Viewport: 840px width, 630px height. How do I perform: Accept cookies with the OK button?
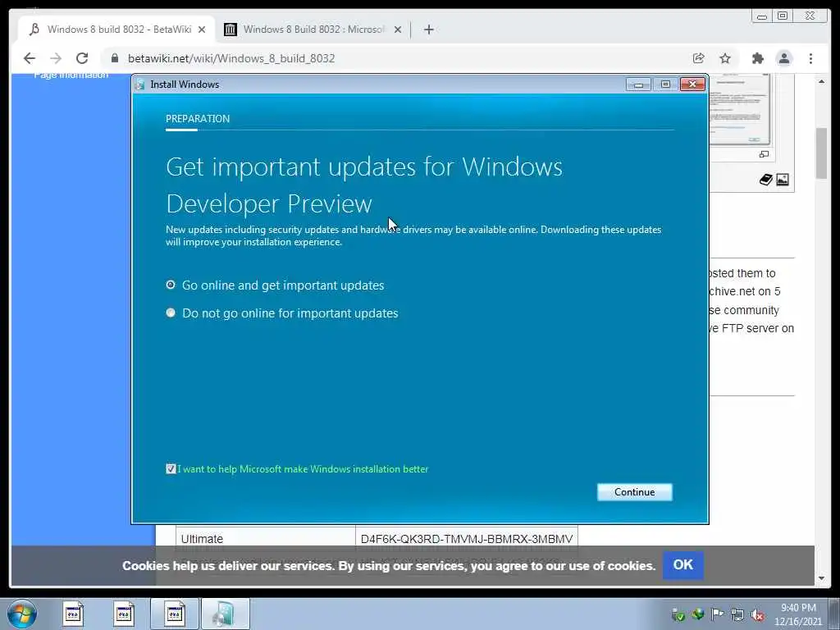683,565
